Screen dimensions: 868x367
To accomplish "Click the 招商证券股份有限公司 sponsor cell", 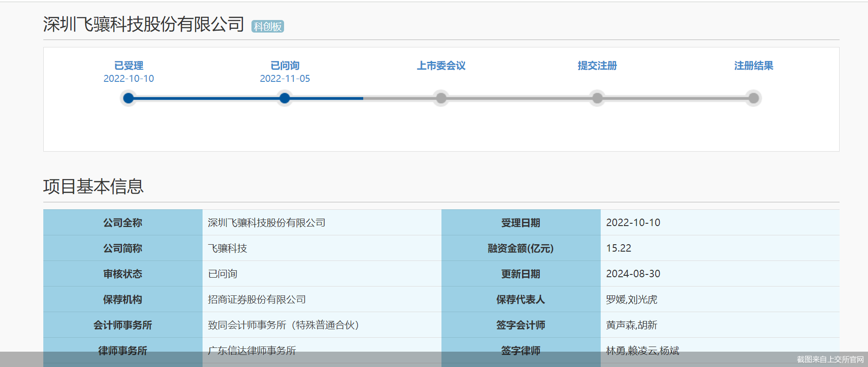I will tap(257, 300).
